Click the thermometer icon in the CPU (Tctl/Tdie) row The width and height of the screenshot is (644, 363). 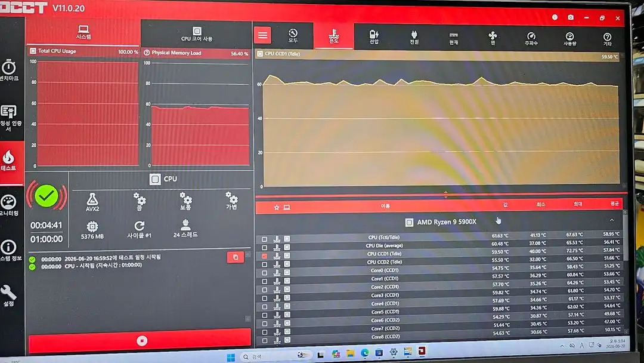coord(277,239)
